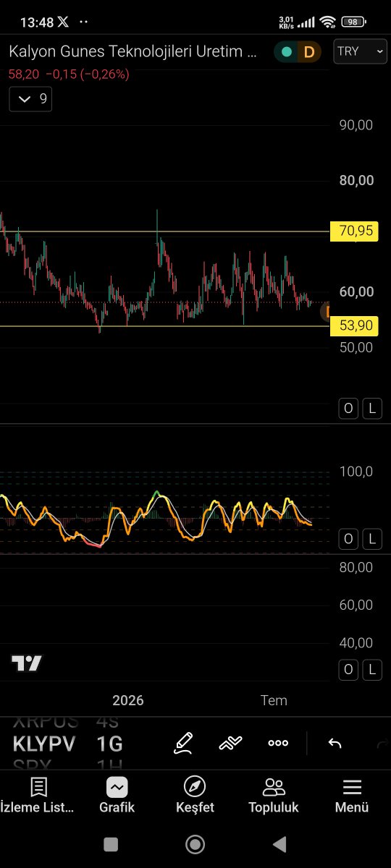Image resolution: width=391 pixels, height=868 pixels.
Task: Open the three-dot more options icon
Action: click(278, 743)
